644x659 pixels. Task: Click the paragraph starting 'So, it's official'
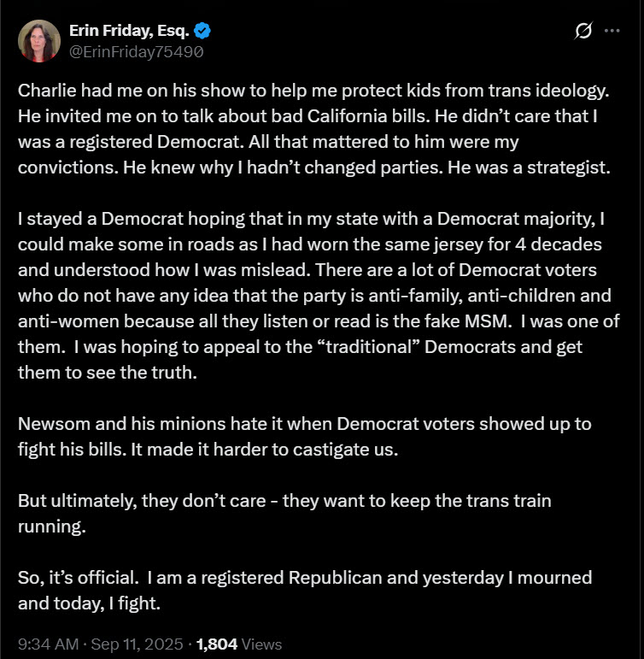pos(305,591)
